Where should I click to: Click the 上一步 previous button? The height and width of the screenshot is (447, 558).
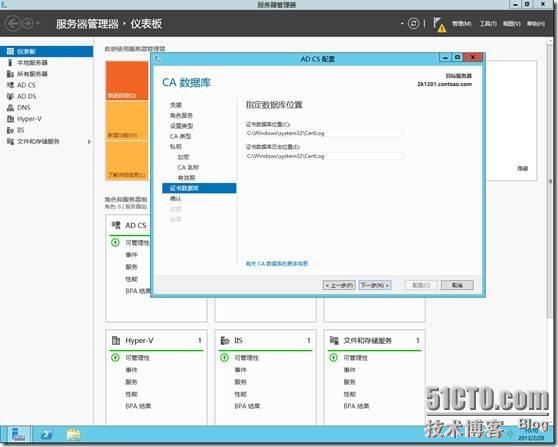coord(339,285)
